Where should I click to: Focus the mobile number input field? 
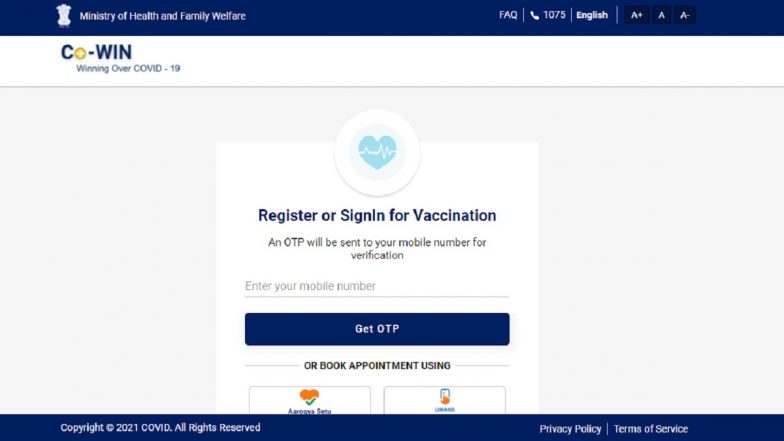(x=376, y=286)
